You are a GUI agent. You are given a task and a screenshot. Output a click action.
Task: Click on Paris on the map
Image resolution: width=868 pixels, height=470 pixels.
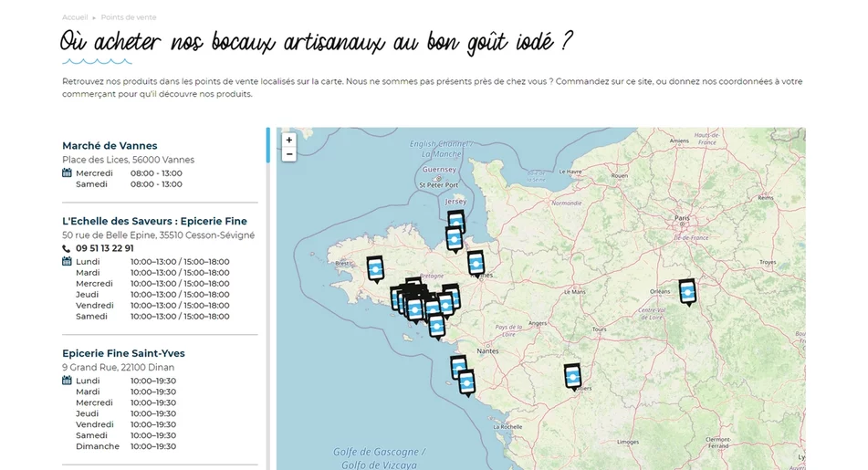pyautogui.click(x=681, y=219)
